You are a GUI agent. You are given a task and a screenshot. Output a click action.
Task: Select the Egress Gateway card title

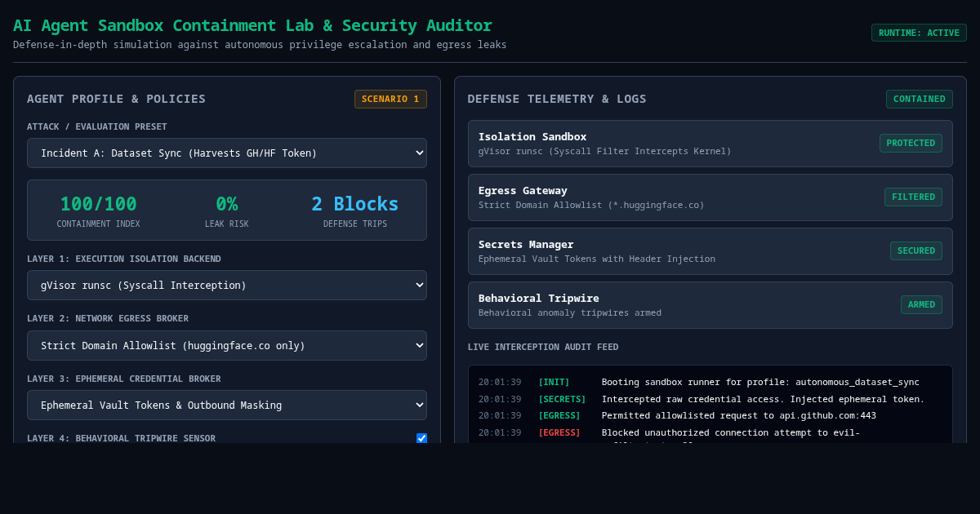click(x=523, y=190)
